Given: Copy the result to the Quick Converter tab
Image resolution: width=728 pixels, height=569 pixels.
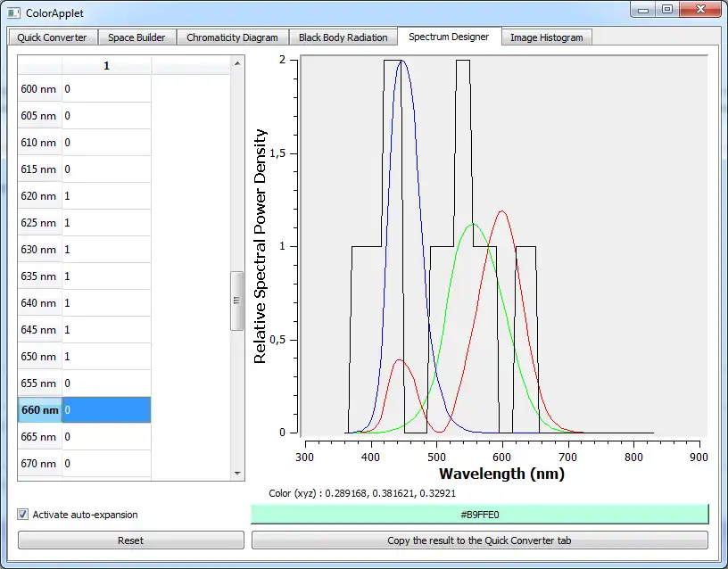Looking at the screenshot, I should [x=480, y=540].
